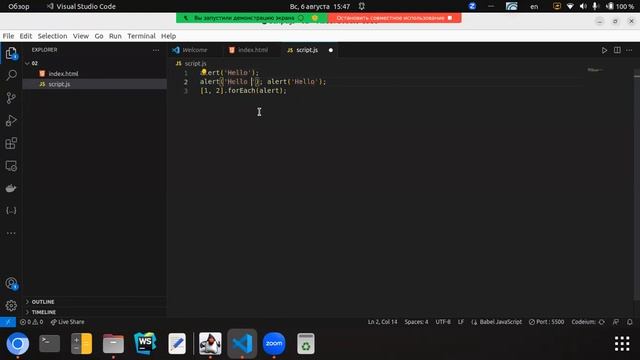Close script.js tab via unsaved dot

[x=331, y=50]
